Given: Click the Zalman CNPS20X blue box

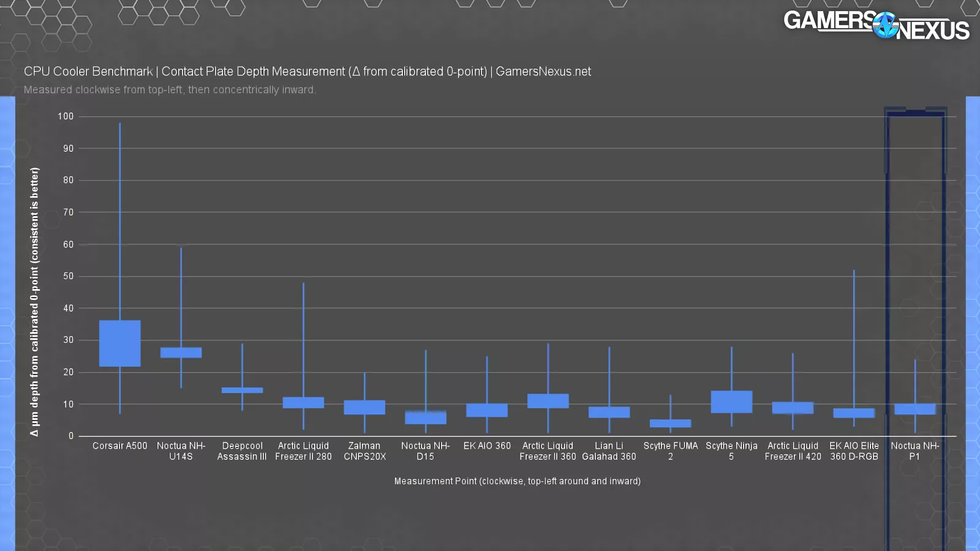Looking at the screenshot, I should point(364,407).
